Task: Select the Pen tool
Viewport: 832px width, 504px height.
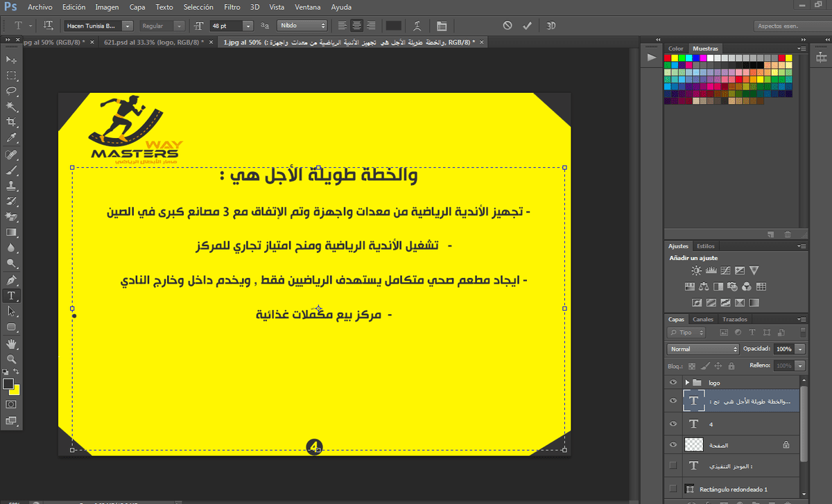Action: coord(11,280)
